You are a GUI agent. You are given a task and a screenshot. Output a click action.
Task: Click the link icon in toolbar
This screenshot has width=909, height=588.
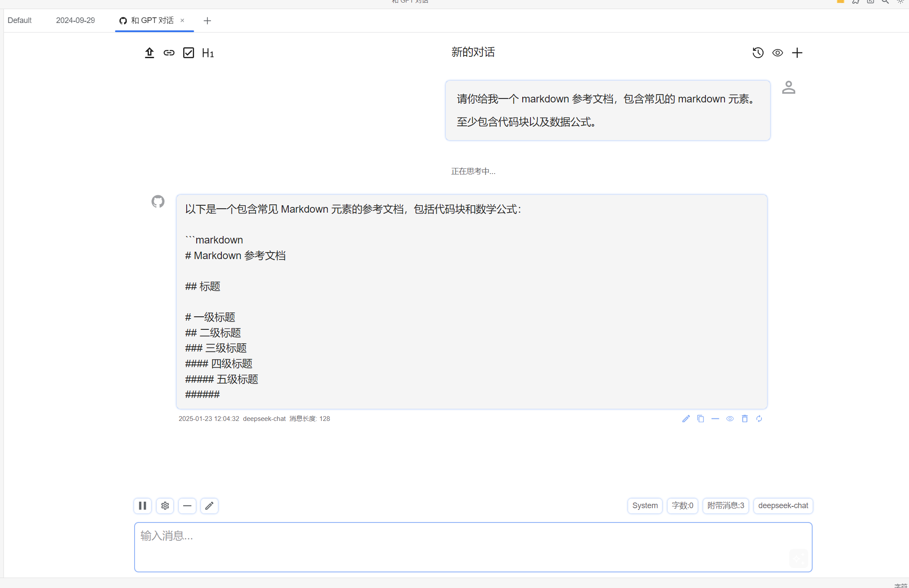169,53
